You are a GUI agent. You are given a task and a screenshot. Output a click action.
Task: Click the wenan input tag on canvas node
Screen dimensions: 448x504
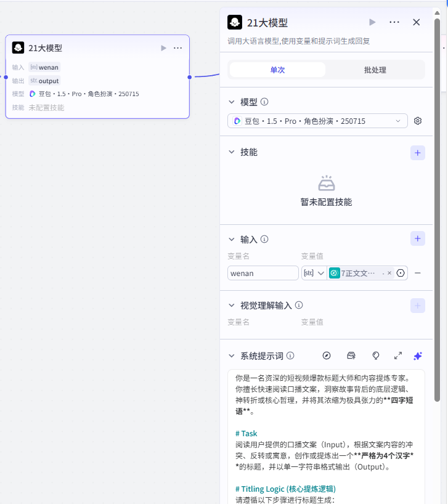(44, 67)
